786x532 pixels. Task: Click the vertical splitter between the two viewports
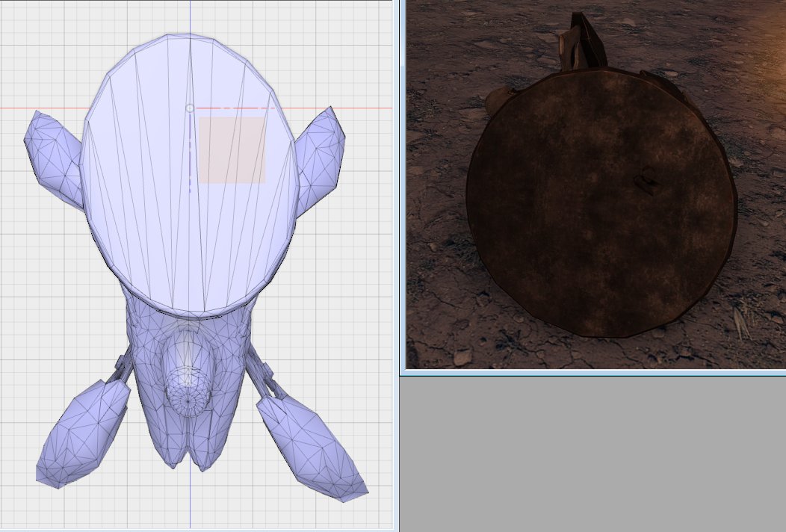(400, 262)
